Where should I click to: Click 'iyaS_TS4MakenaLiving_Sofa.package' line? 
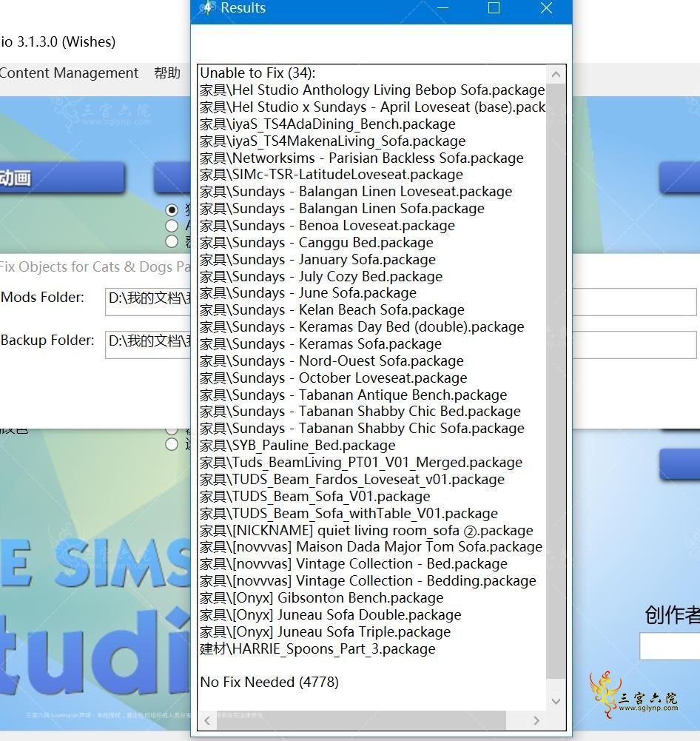pyautogui.click(x=332, y=141)
